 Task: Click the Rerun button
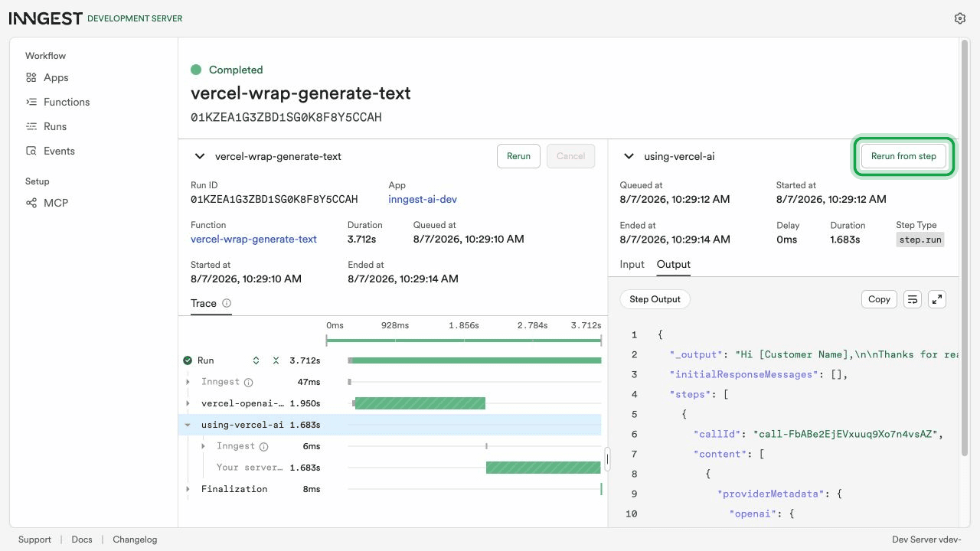pos(518,156)
